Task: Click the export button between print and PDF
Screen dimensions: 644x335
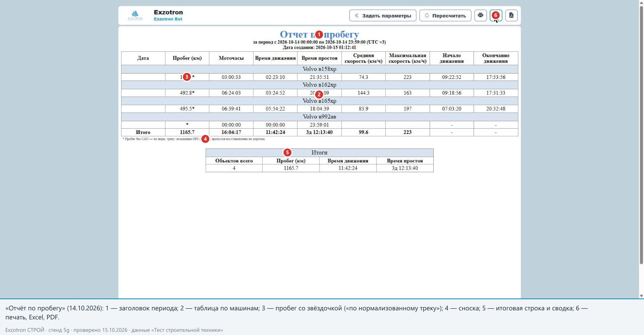Action: [496, 16]
